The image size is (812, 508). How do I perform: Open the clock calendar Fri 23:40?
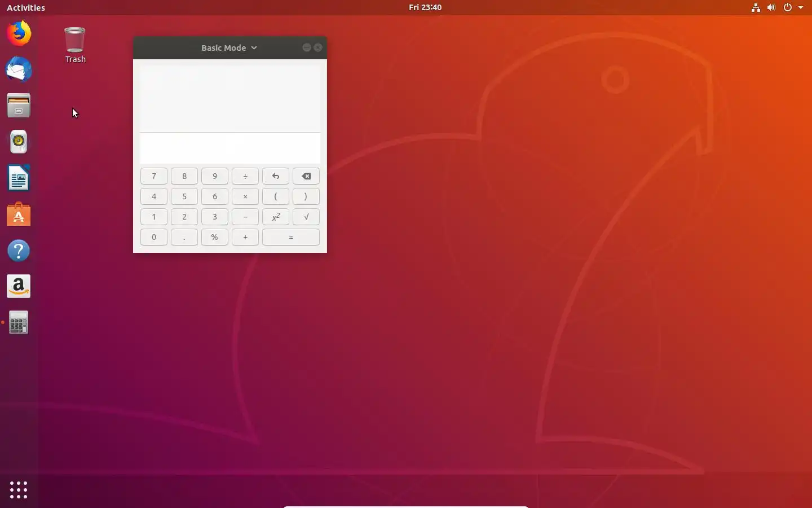[425, 7]
